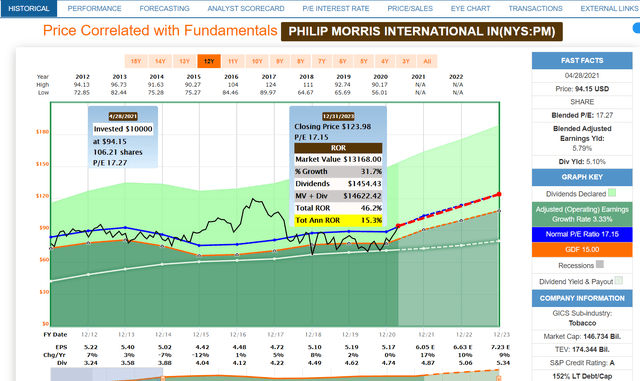Click the 2017 High value 124
Image resolution: width=640 pixels, height=381 pixels.
(271, 85)
